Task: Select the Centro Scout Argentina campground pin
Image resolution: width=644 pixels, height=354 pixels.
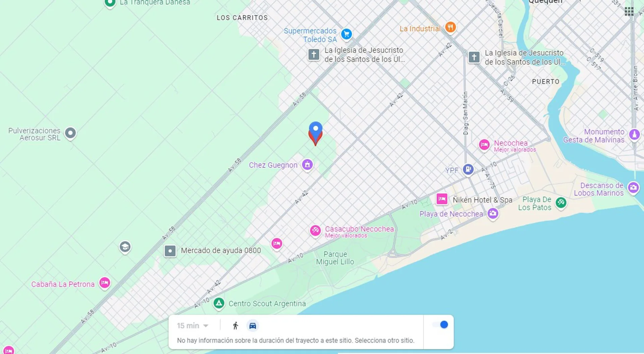Action: [x=219, y=304]
